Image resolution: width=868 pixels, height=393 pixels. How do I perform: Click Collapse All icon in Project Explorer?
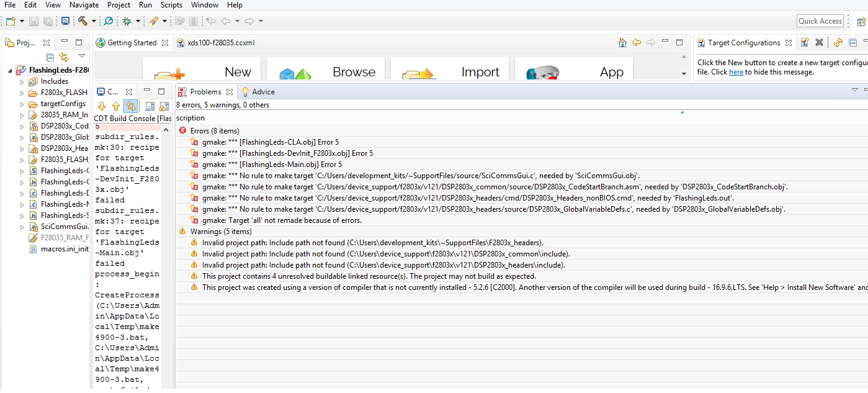50,57
